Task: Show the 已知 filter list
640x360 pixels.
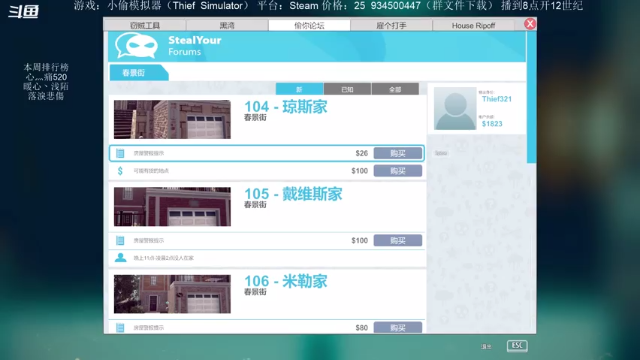Action: pyautogui.click(x=347, y=89)
